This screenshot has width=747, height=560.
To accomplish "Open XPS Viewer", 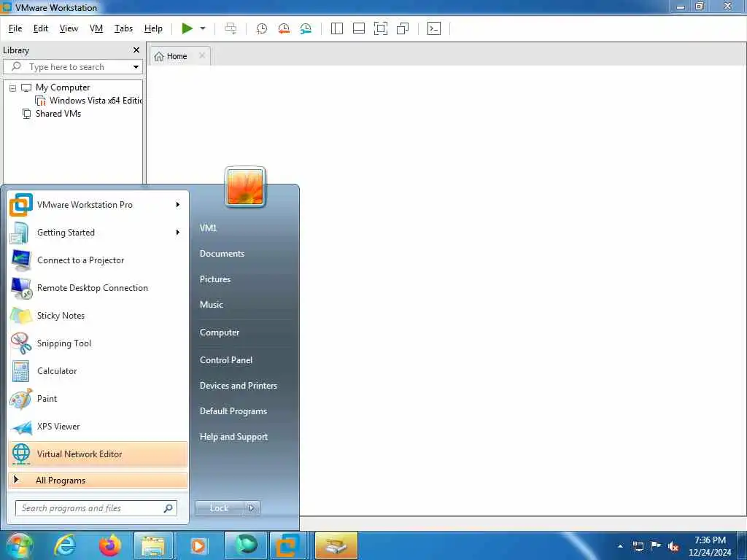I will tap(98, 427).
